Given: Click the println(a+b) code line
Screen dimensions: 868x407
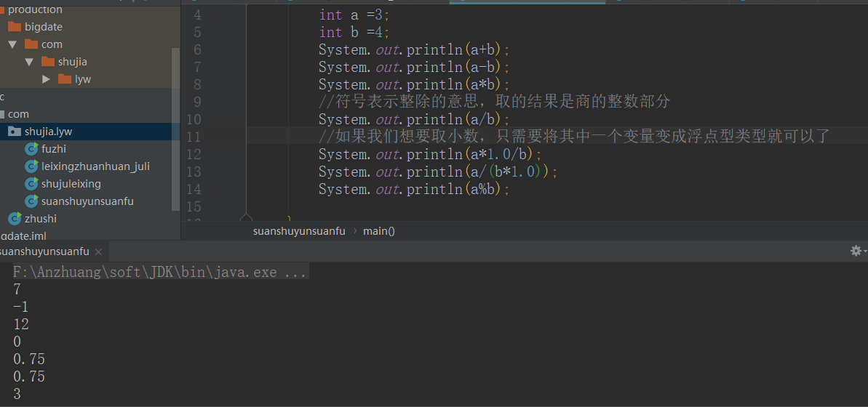Looking at the screenshot, I should [x=413, y=49].
